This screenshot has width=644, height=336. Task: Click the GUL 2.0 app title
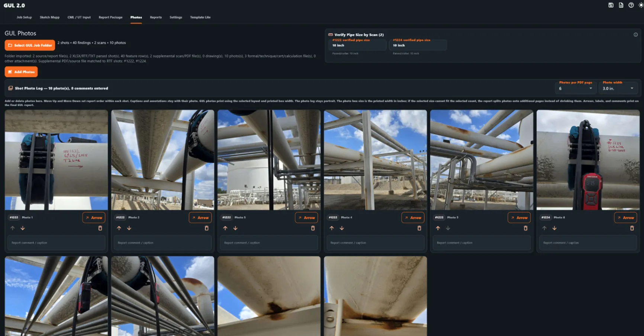(x=14, y=6)
